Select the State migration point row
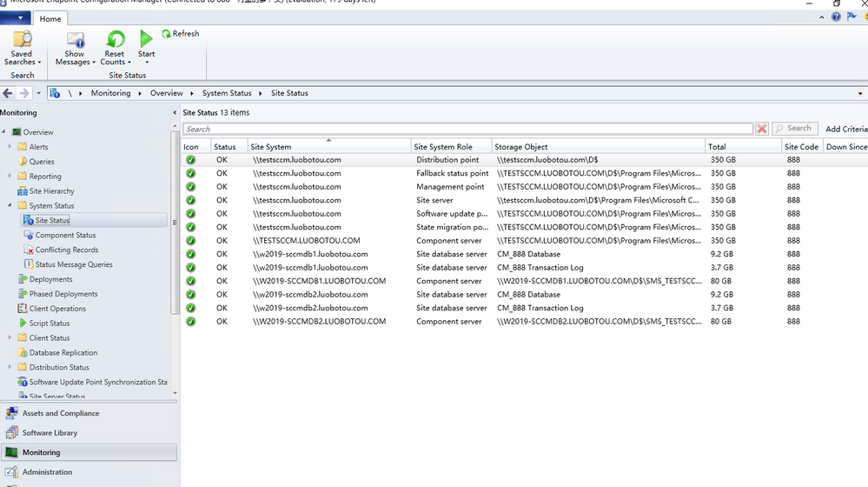Viewport: 868px width, 487px height. tap(525, 227)
